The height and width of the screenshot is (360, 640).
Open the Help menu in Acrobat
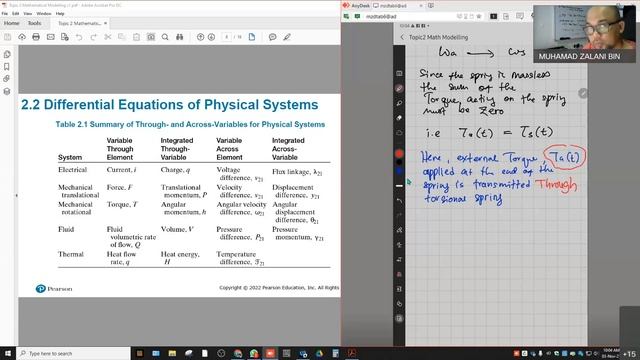coord(60,13)
